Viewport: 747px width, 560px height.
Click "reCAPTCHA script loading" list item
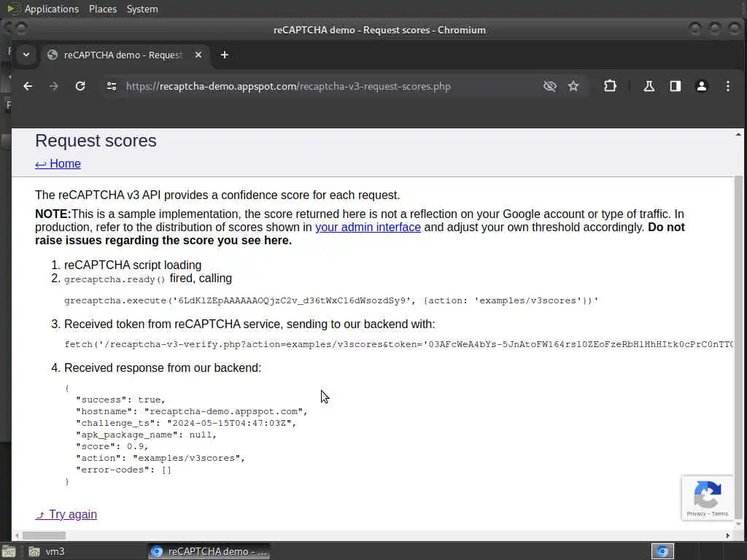coord(133,265)
